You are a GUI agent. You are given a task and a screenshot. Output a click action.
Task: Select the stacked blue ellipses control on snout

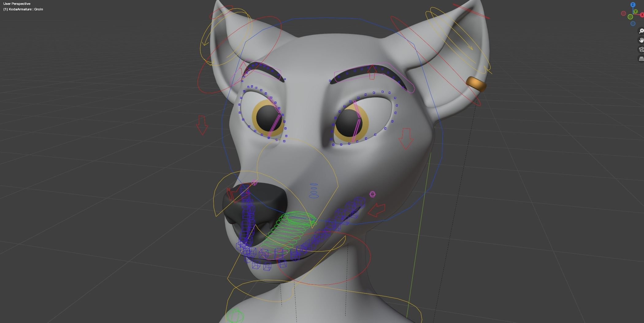point(313,190)
